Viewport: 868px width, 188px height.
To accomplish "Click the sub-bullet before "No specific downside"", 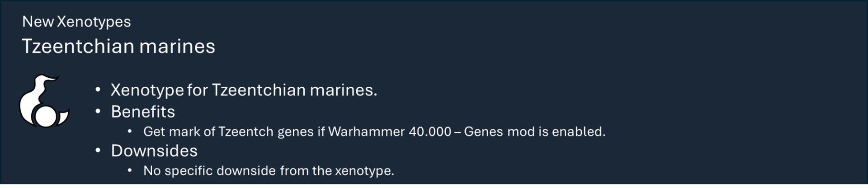I will coord(130,171).
